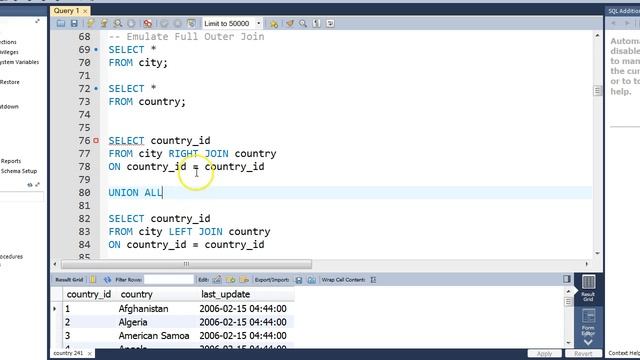Open the Find magnifier in the editor toolbar

coord(303,24)
